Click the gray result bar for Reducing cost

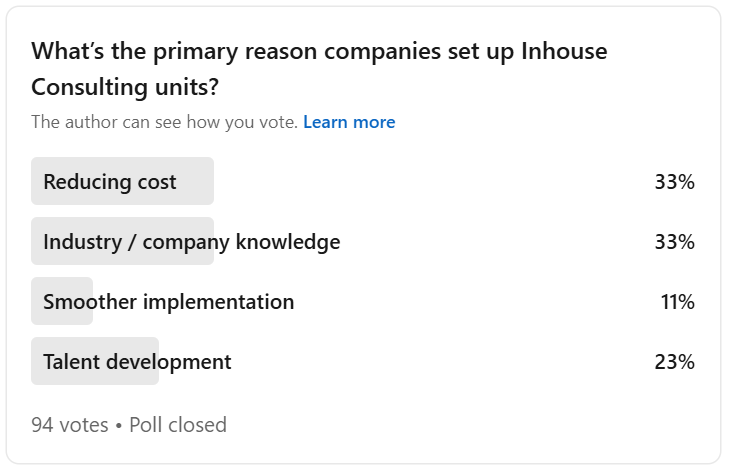122,181
